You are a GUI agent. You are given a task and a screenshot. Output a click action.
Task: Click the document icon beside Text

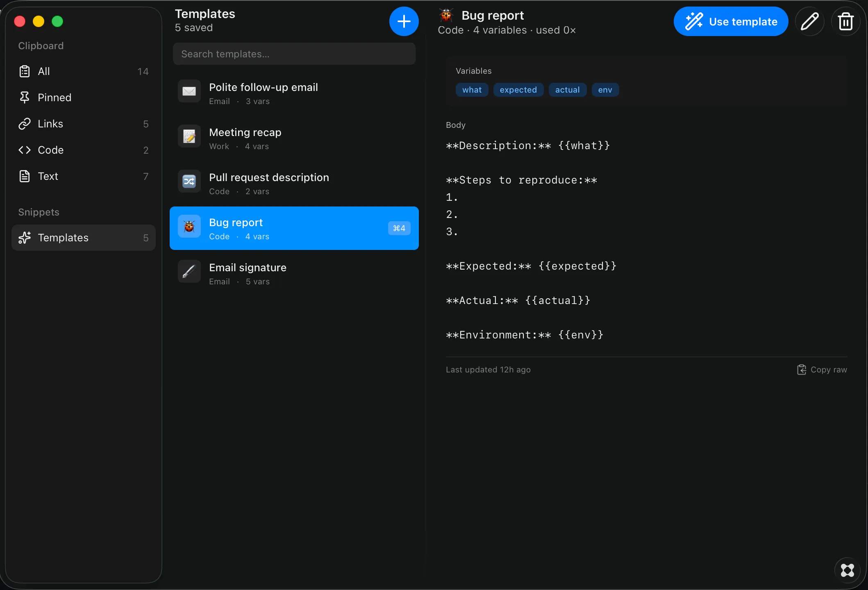pyautogui.click(x=25, y=176)
